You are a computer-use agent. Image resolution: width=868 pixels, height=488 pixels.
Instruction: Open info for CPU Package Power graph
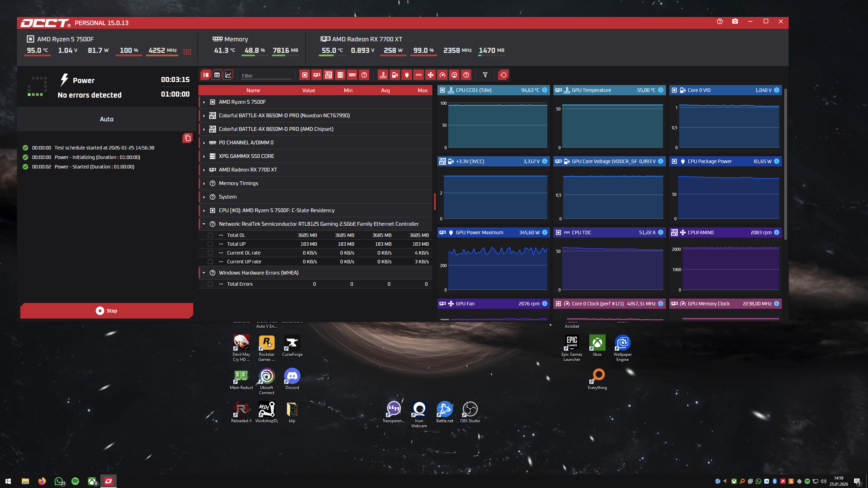point(776,161)
